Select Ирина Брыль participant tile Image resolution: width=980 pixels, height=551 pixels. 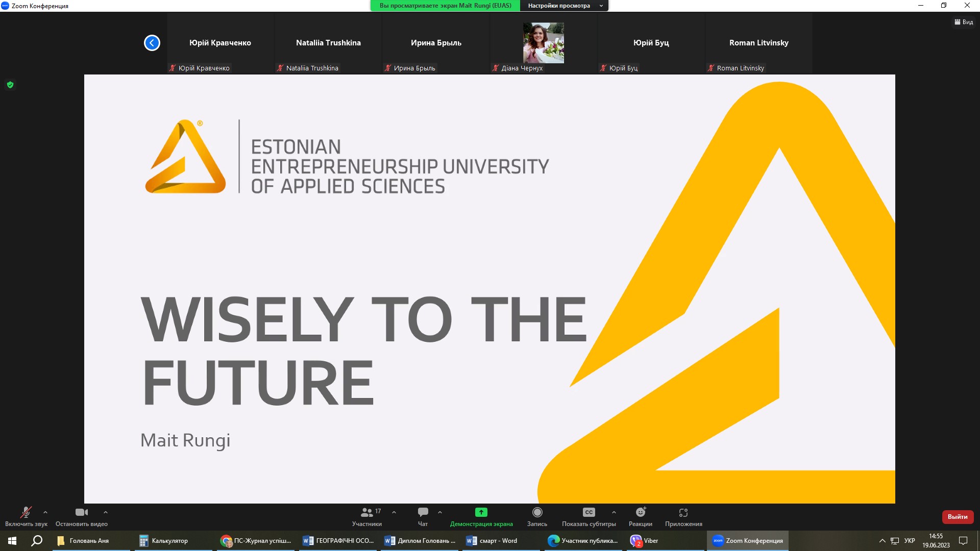(436, 43)
